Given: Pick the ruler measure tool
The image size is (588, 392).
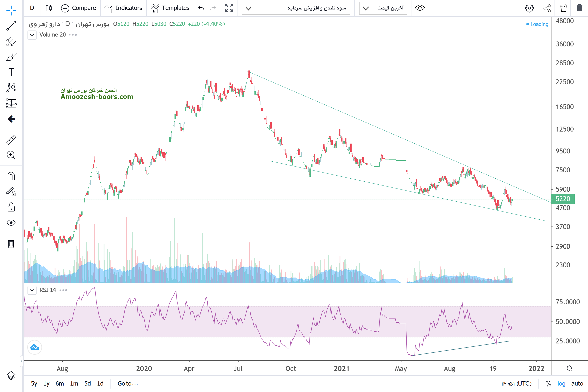Looking at the screenshot, I should click(x=11, y=140).
